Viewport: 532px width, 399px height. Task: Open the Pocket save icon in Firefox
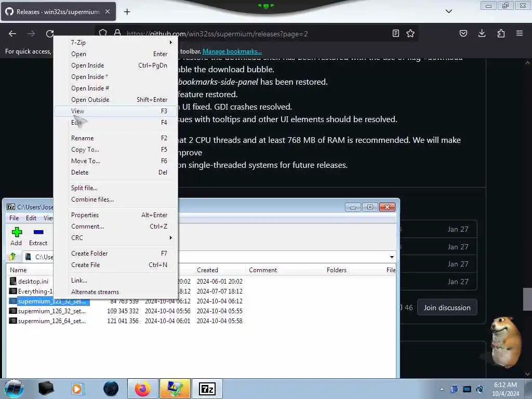(x=463, y=33)
